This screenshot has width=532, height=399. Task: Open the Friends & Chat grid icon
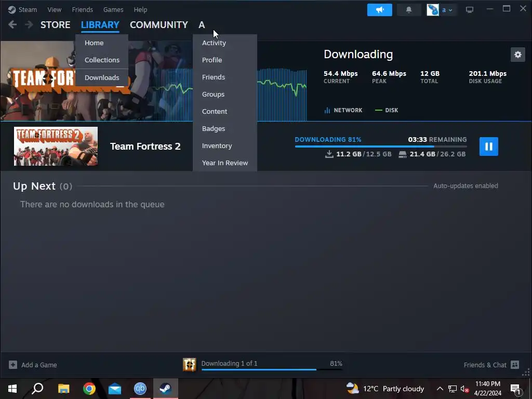point(515,365)
